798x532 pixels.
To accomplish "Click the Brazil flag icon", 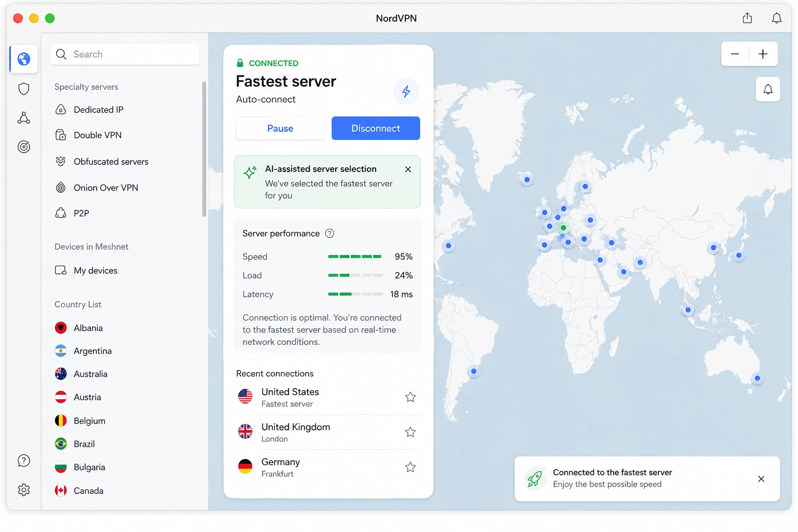I will click(x=61, y=444).
